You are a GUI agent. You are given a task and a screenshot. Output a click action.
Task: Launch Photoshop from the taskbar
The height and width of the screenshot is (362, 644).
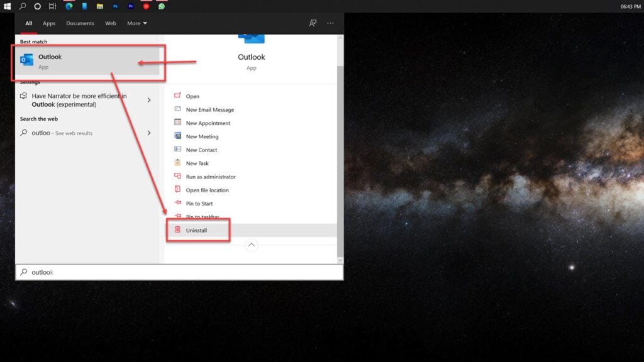click(115, 6)
